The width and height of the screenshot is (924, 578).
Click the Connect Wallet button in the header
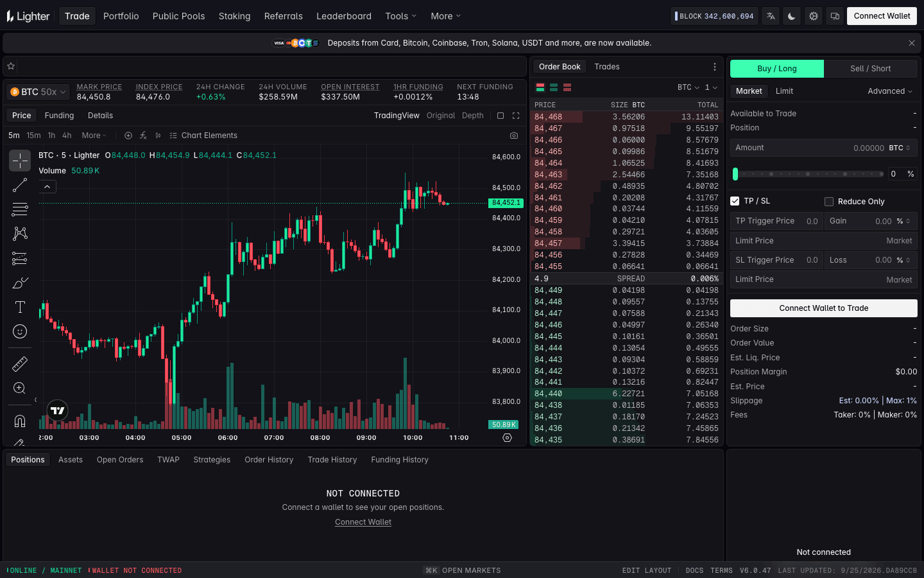tap(882, 16)
